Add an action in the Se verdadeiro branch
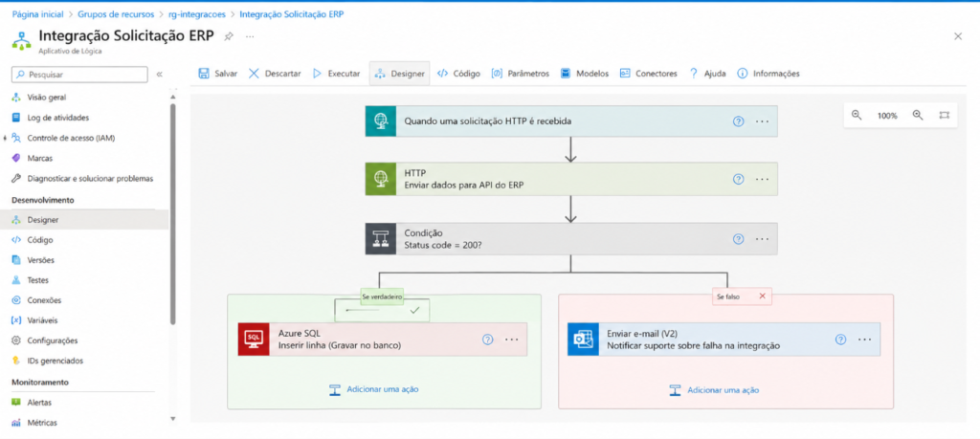Screen dimensions: 980x439 coord(374,389)
